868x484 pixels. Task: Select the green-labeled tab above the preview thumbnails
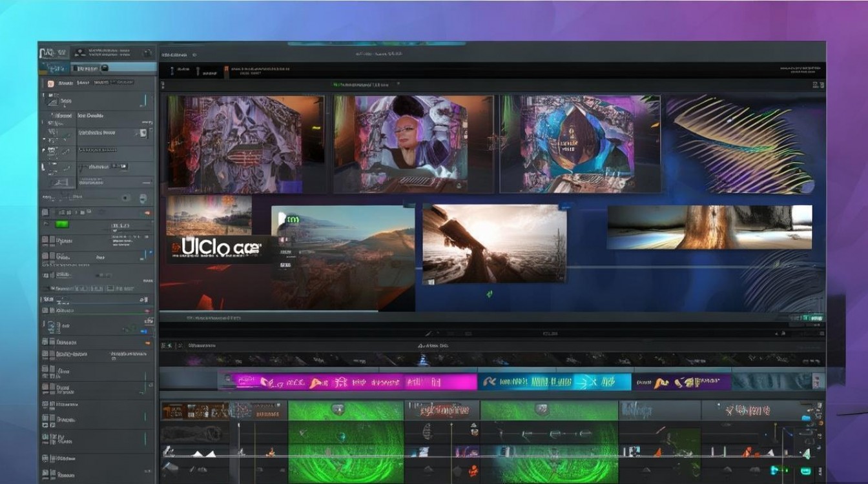pos(362,85)
